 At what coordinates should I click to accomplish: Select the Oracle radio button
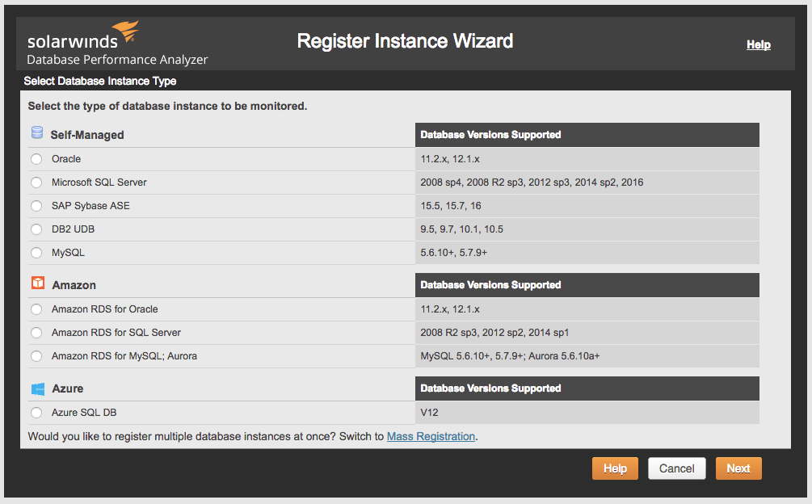coord(36,159)
